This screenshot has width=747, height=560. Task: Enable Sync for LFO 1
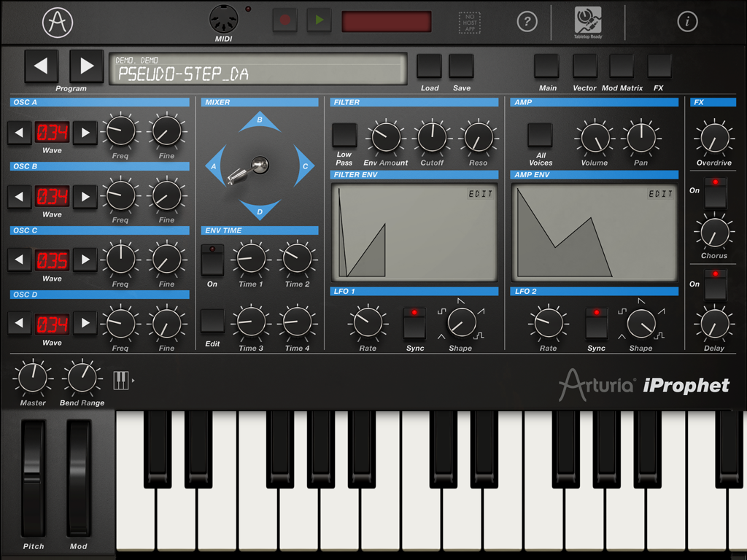click(414, 322)
